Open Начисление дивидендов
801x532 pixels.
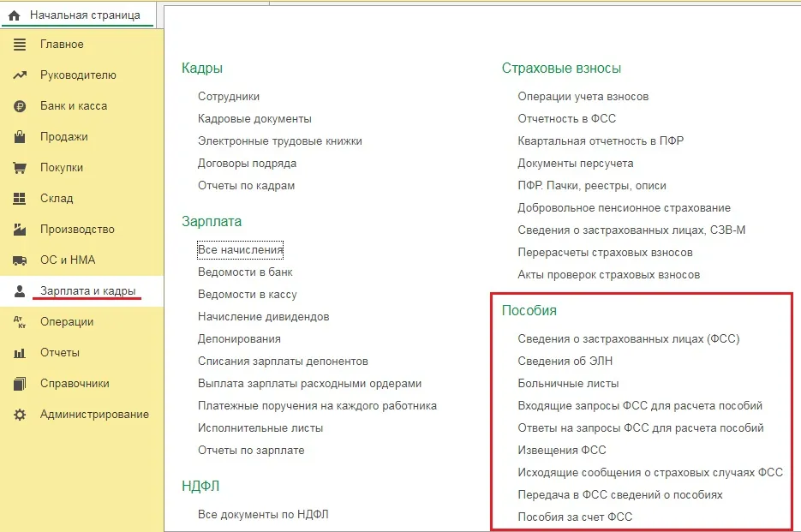click(x=264, y=317)
